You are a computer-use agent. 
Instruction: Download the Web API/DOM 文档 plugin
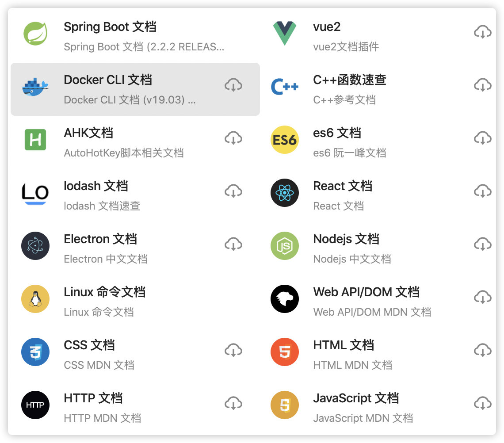[x=483, y=297]
